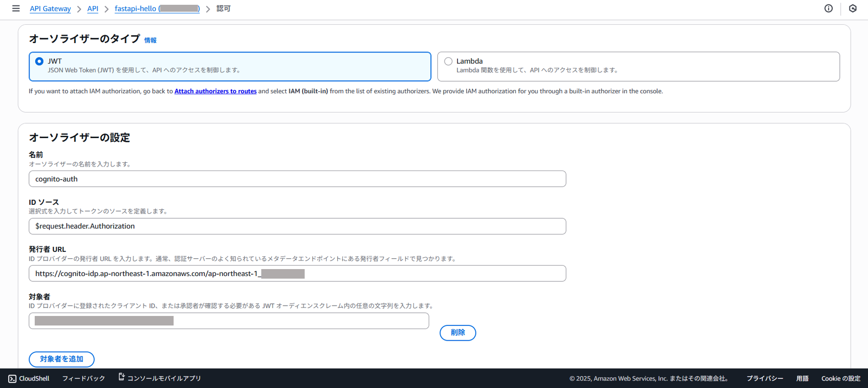Edit the 発行者 URL field
This screenshot has height=388, width=868.
click(x=297, y=273)
